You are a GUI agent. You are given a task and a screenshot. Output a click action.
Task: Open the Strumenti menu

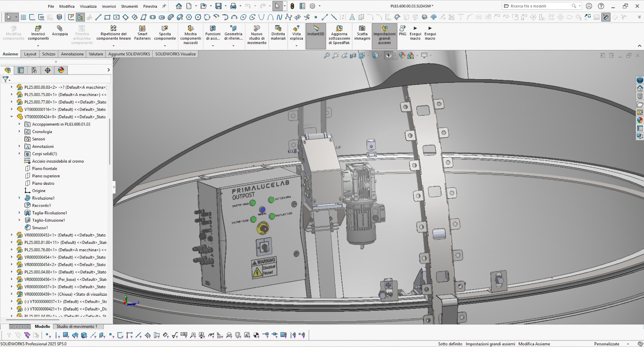129,6
